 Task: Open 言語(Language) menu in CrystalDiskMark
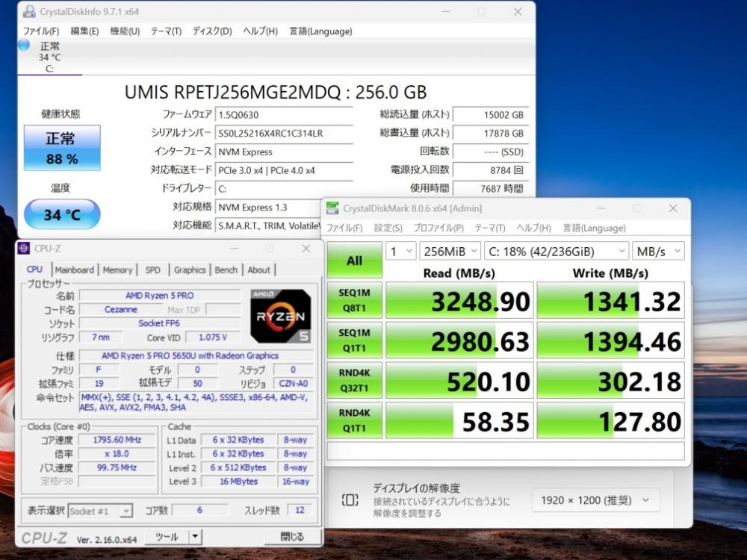594,228
